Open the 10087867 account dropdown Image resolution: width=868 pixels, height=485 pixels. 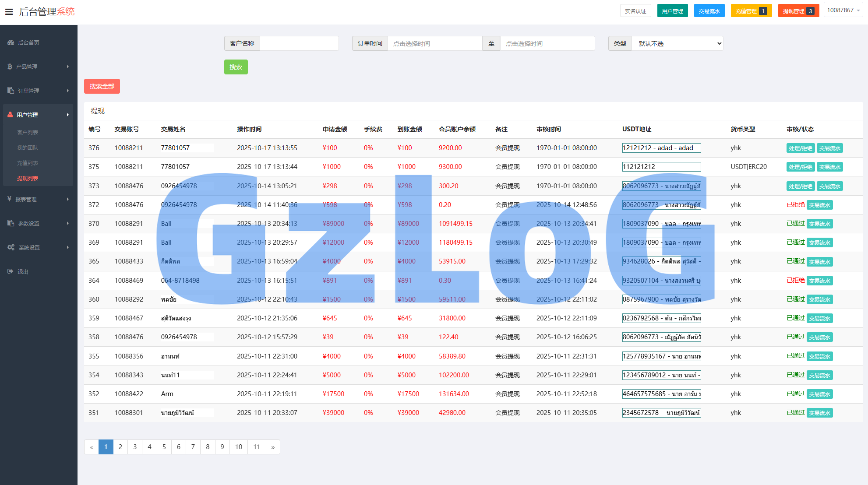(x=843, y=10)
